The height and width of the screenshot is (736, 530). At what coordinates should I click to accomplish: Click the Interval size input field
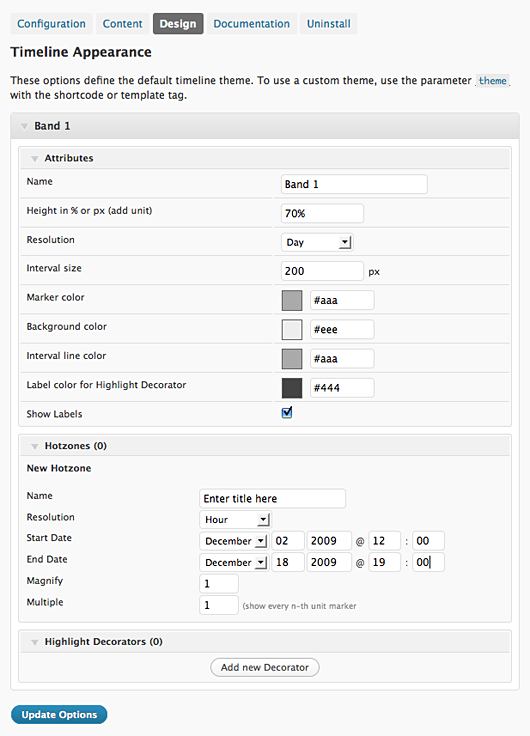tap(322, 271)
